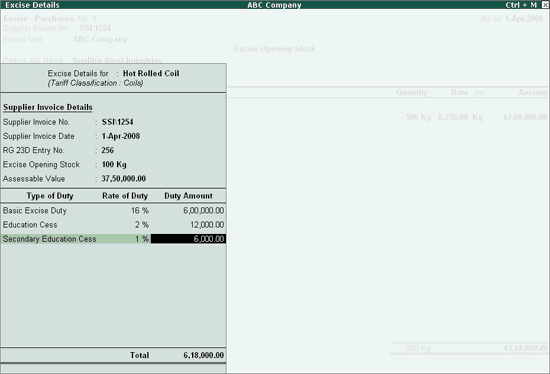Select the Supplier Invoice No. value SSI\1254

117,122
